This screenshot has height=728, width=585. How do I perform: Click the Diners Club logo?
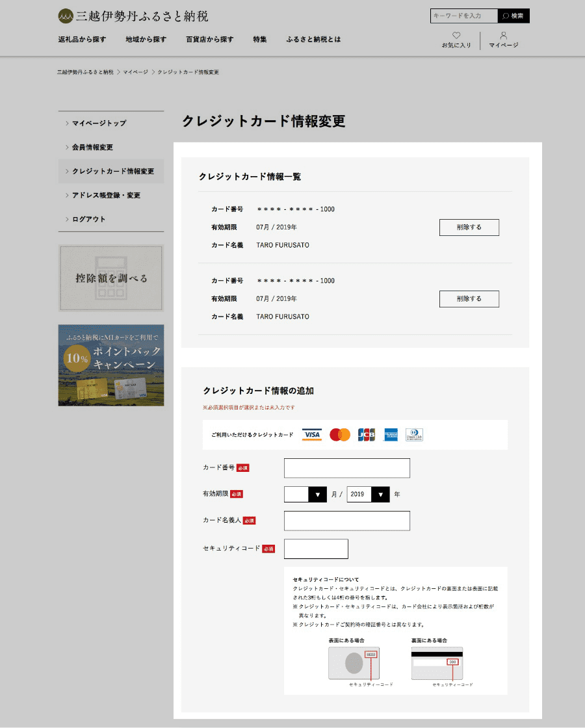point(414,435)
